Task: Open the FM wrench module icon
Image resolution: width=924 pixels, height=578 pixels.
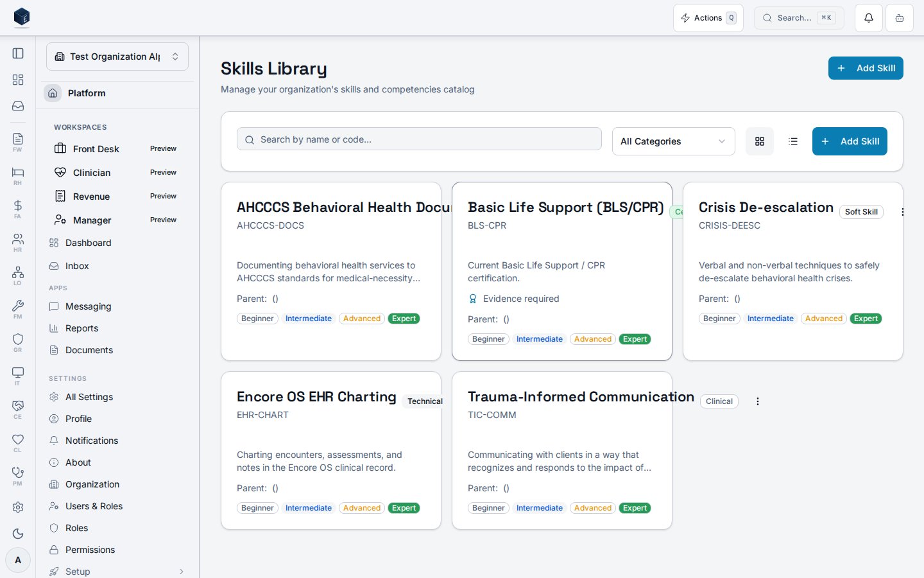Action: 18,309
